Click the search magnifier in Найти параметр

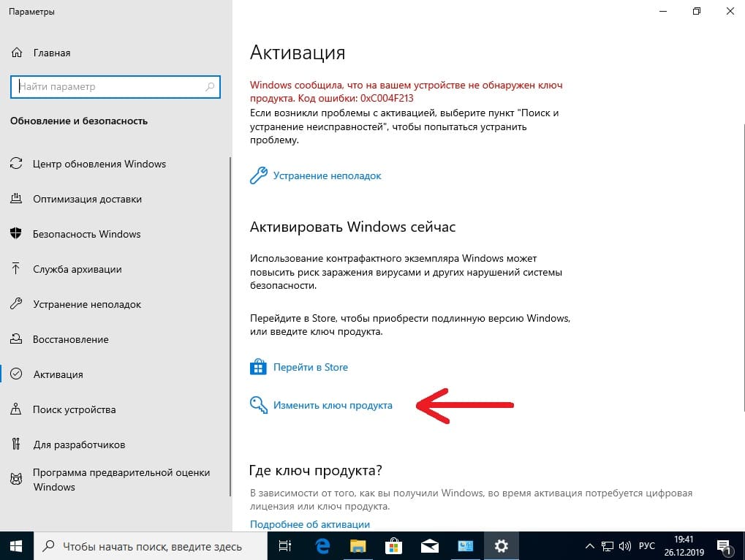(x=210, y=86)
